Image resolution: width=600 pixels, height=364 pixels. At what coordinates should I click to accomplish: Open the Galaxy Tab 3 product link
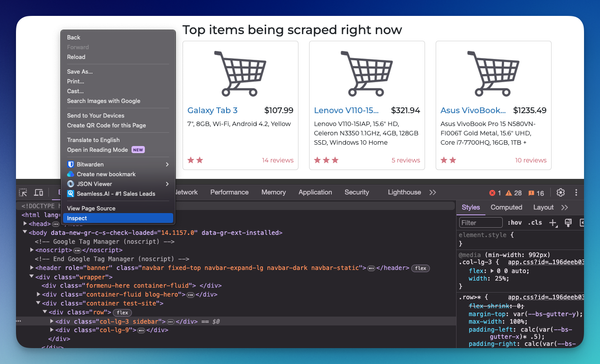point(212,110)
